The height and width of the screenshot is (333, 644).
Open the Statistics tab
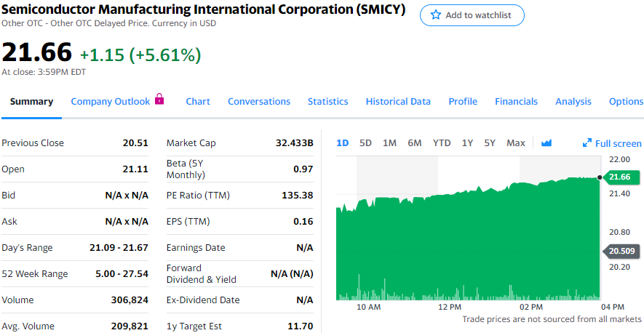(x=327, y=102)
